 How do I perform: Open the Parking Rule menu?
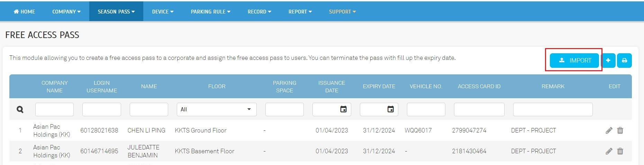click(210, 11)
